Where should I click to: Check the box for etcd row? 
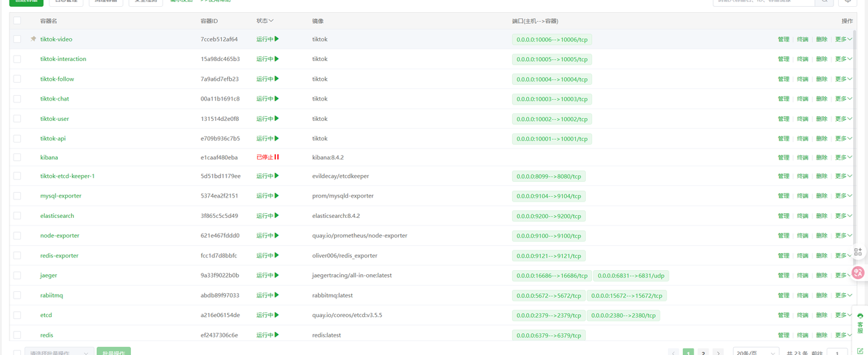(18, 315)
